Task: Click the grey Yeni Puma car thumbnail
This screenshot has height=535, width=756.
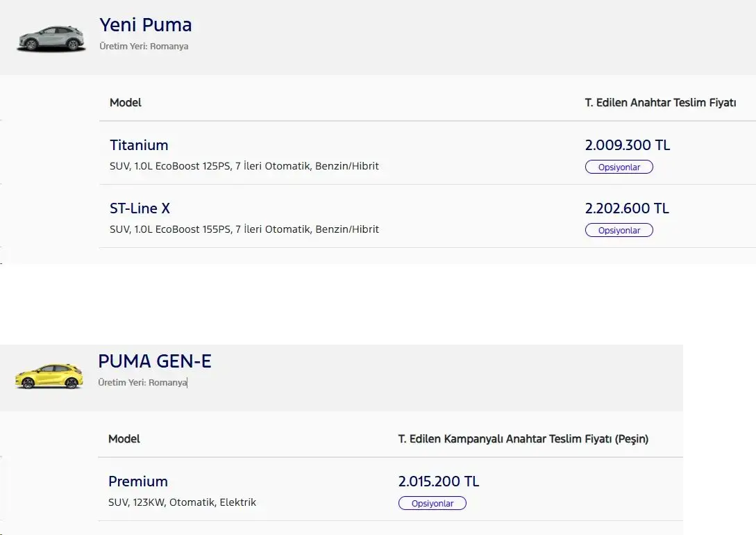Action: coord(51,38)
